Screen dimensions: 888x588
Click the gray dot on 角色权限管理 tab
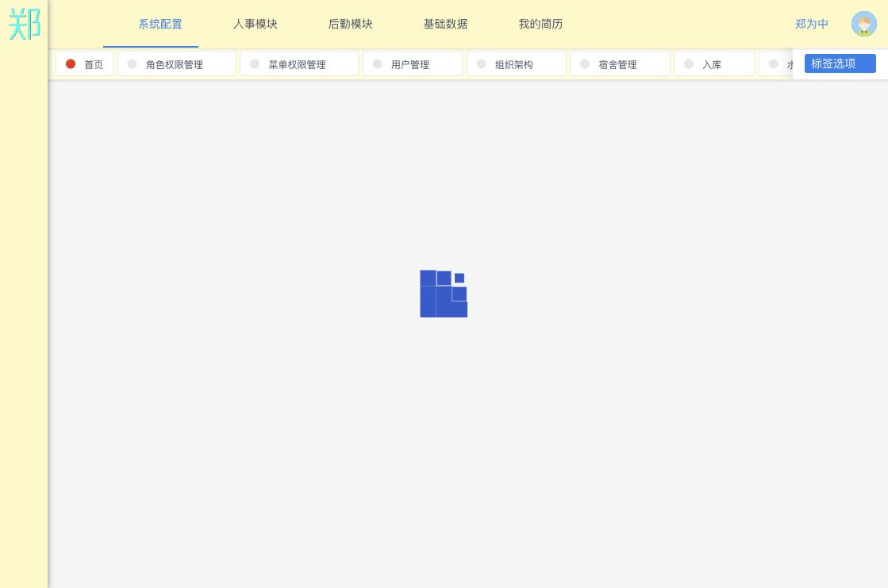pos(132,64)
